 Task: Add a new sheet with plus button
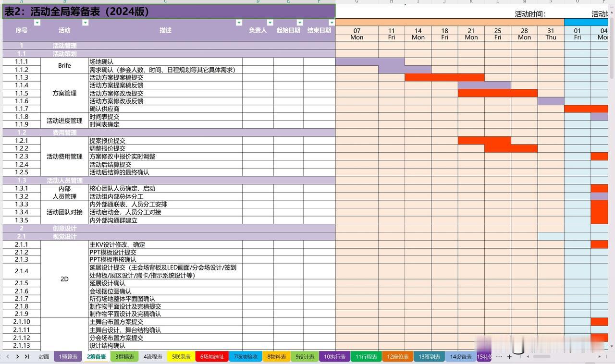509,357
